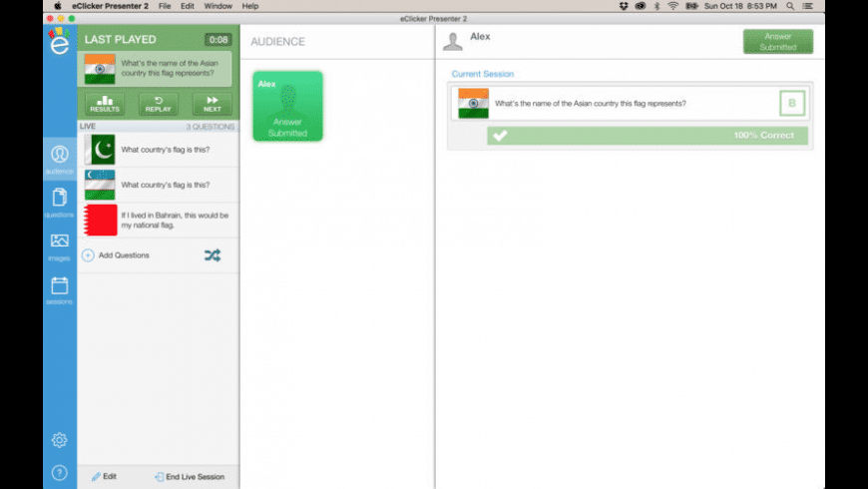This screenshot has height=489, width=868.
Task: Open the eClicker Presenter 2 app menu
Action: click(110, 6)
